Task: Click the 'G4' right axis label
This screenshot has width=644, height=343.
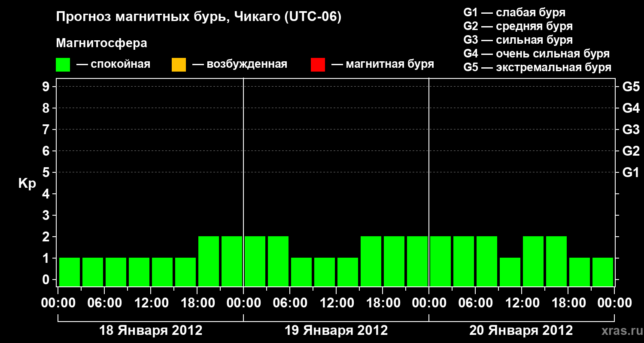Action: pos(631,108)
